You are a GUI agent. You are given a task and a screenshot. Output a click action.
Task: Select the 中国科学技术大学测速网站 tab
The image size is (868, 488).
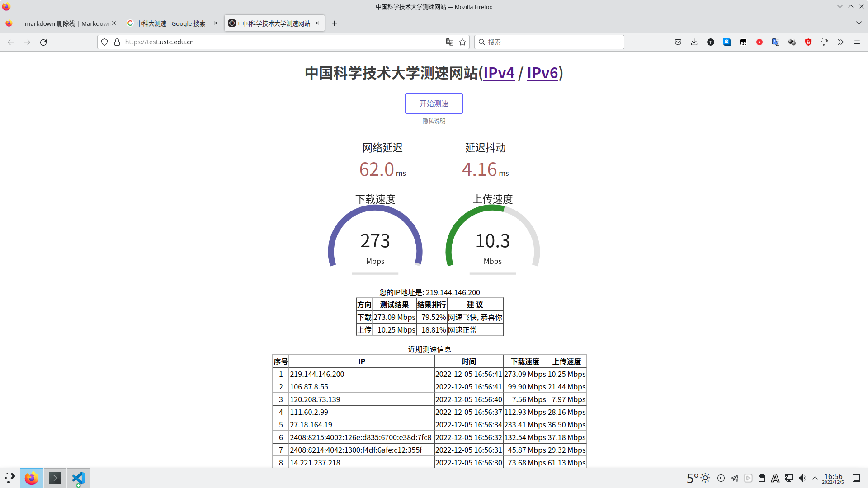274,23
